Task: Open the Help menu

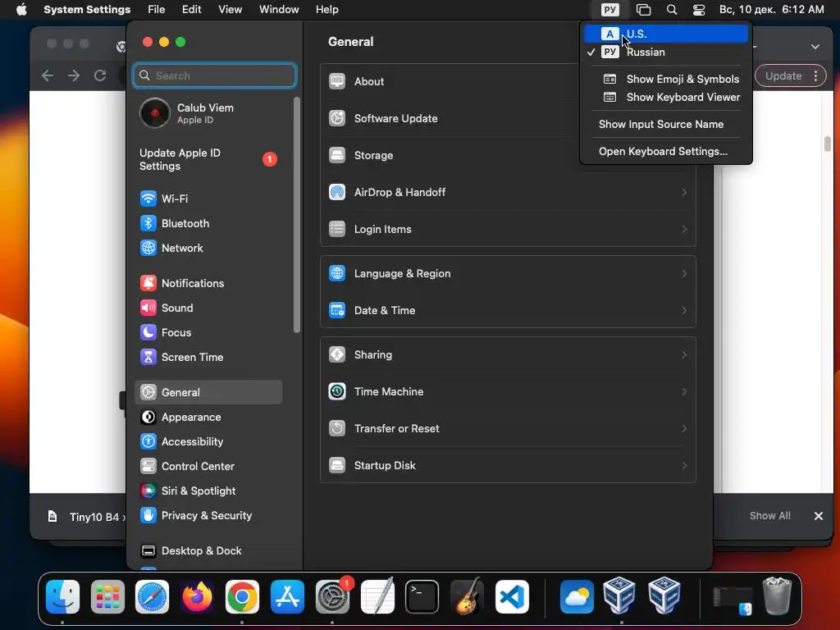Action: pyautogui.click(x=326, y=10)
